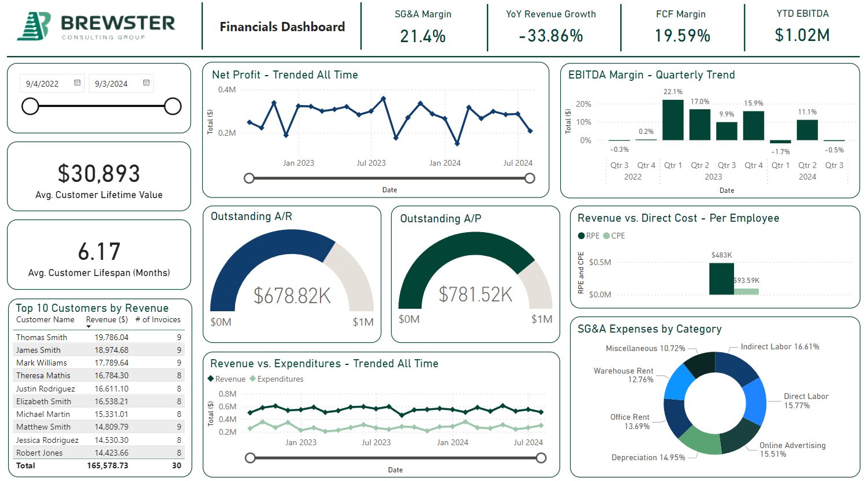Click the Total revenue value 165,578.73
The height and width of the screenshot is (481, 868).
(x=107, y=465)
